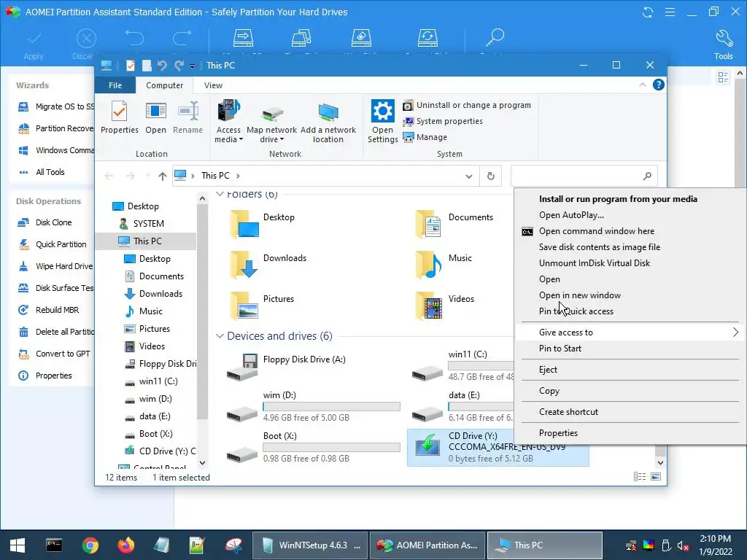Image resolution: width=747 pixels, height=560 pixels.
Task: Open Firefox from the taskbar
Action: pyautogui.click(x=125, y=545)
